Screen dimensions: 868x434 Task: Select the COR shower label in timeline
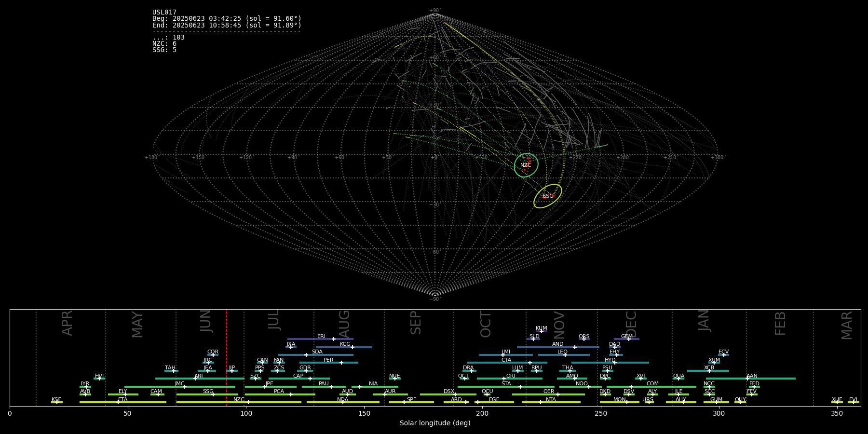213,352
